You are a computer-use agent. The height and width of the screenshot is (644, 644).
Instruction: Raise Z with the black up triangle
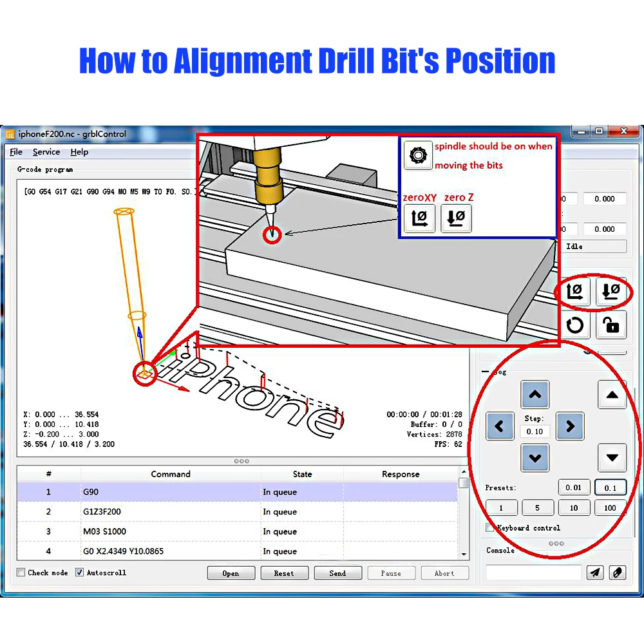[612, 395]
